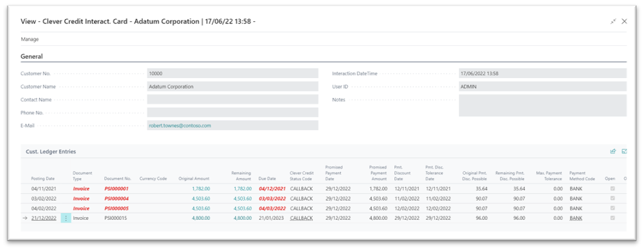Open the CALLBACK status code lookup in last row
The image size is (644, 250).
pyautogui.click(x=301, y=218)
